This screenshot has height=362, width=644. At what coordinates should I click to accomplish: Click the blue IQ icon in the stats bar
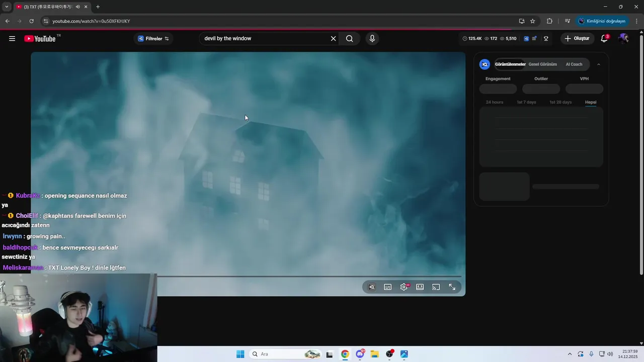[526, 39]
